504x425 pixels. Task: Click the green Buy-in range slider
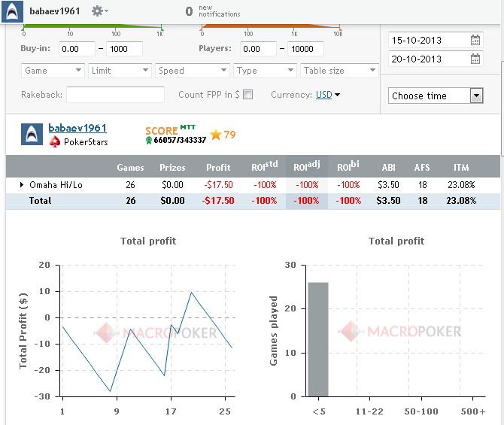pyautogui.click(x=93, y=26)
